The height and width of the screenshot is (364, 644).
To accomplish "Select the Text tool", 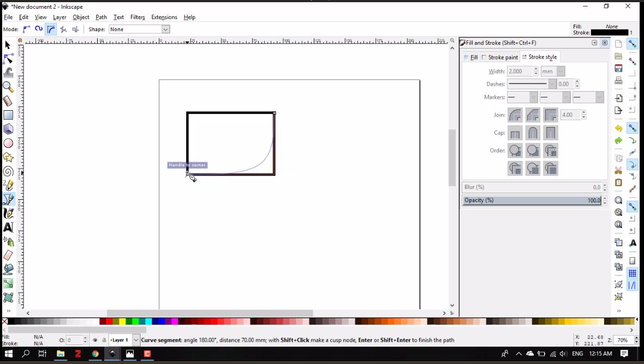I will click(x=8, y=227).
